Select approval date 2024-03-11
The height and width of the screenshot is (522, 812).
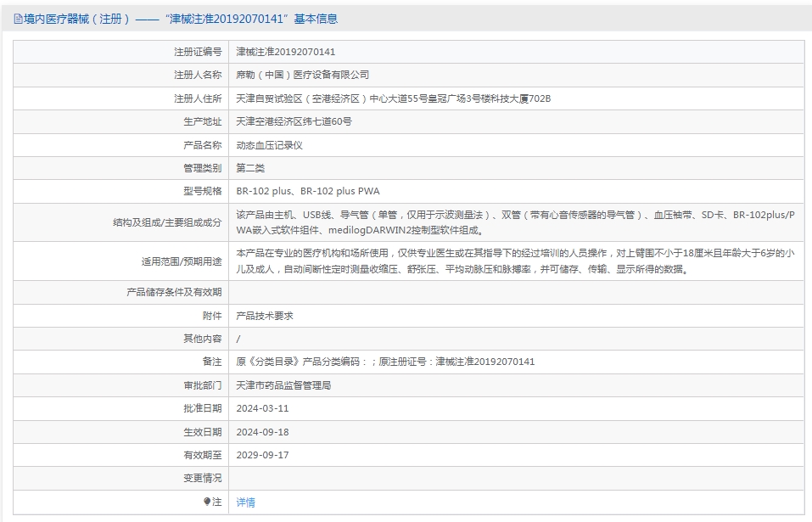262,408
